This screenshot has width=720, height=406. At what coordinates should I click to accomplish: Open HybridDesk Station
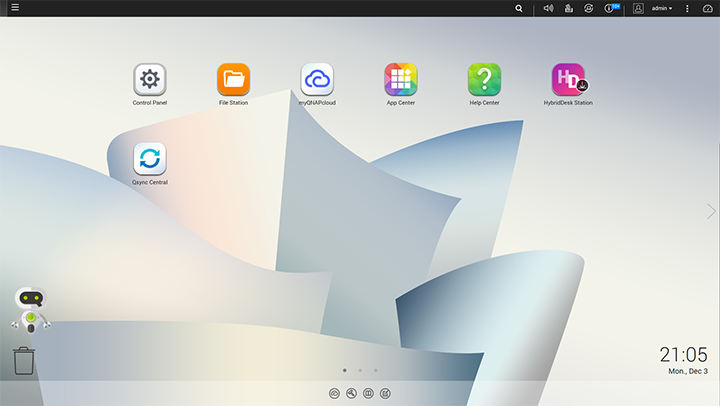click(568, 79)
